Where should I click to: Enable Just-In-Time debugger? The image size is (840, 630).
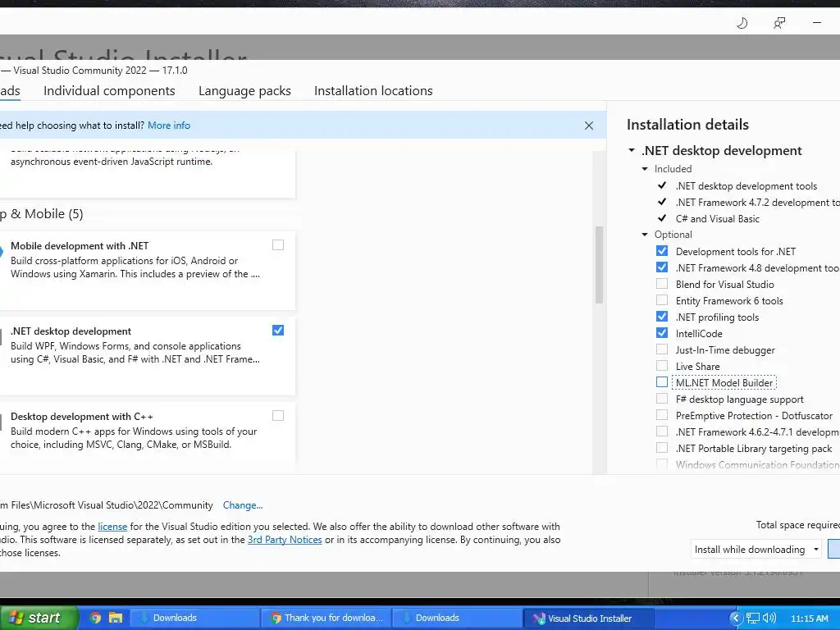[x=662, y=349]
